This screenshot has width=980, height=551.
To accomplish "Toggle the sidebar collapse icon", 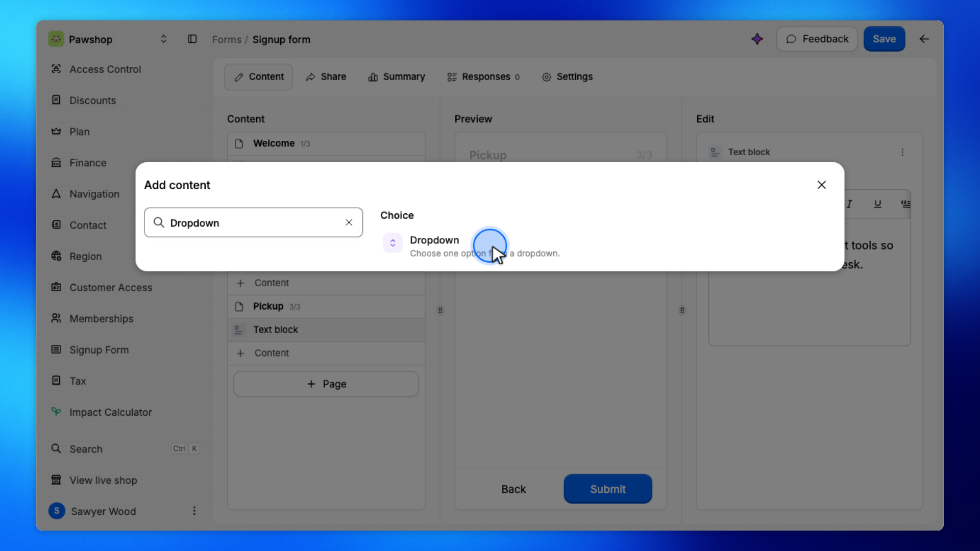I will tap(192, 39).
